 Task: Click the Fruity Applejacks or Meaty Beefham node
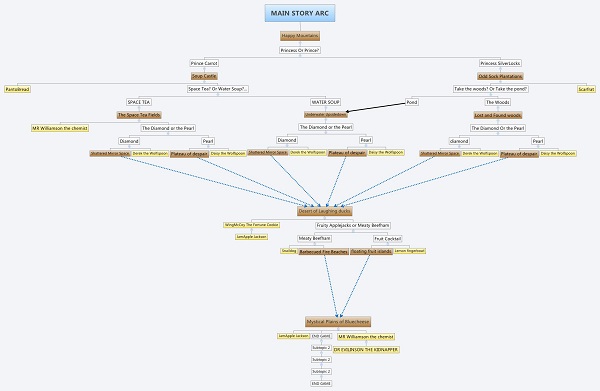[x=353, y=225]
